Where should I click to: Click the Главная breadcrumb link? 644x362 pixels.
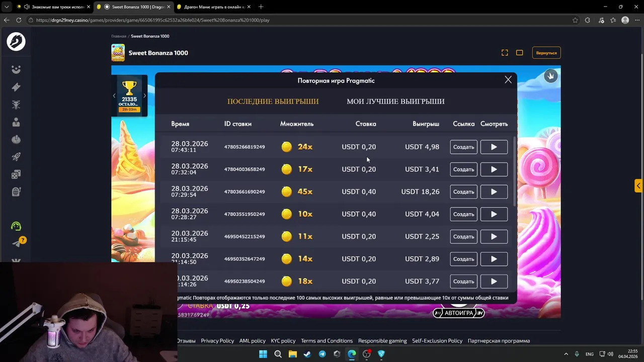coord(119,36)
